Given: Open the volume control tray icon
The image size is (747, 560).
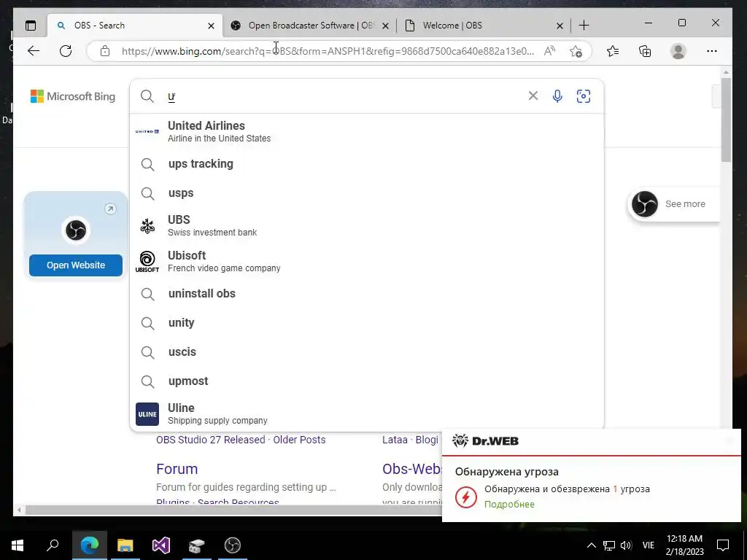Looking at the screenshot, I should click(626, 545).
